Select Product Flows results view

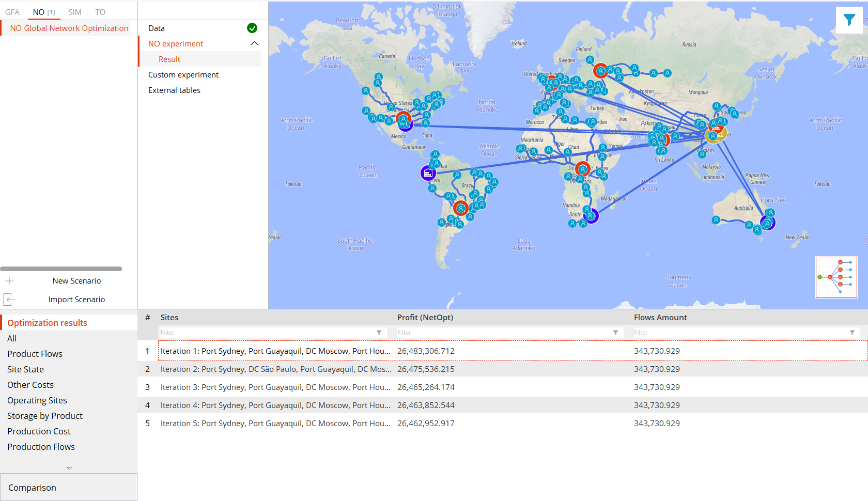coord(35,354)
